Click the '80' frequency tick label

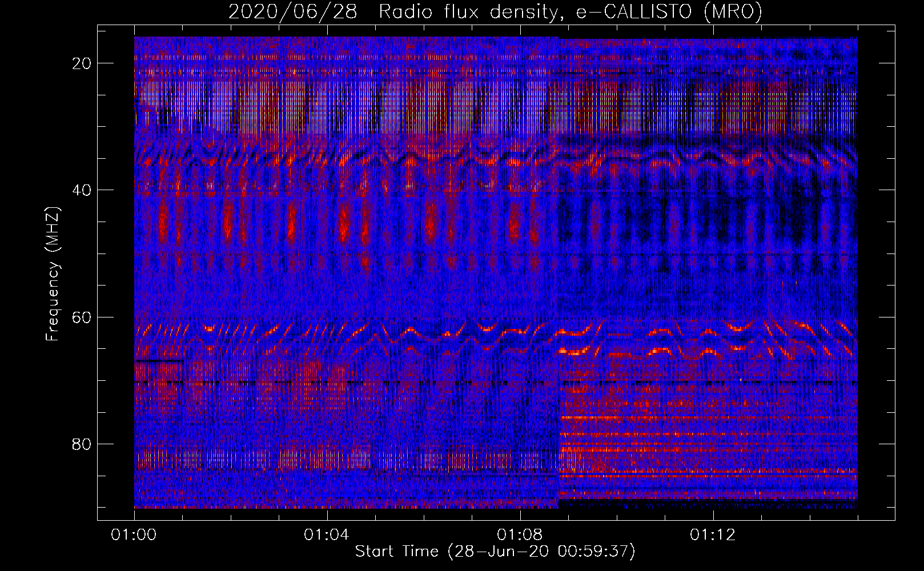[82, 444]
